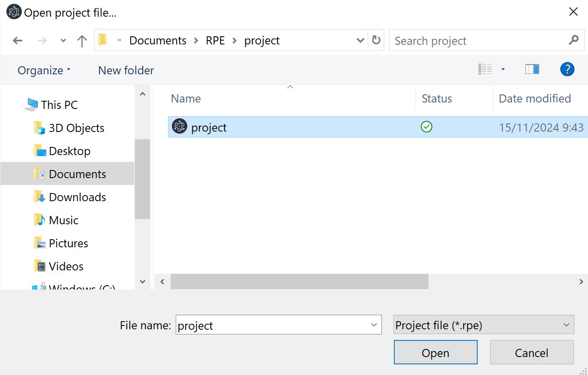Image resolution: width=588 pixels, height=375 pixels.
Task: Expand the chevron after RPE breadcrumb
Action: pos(234,41)
